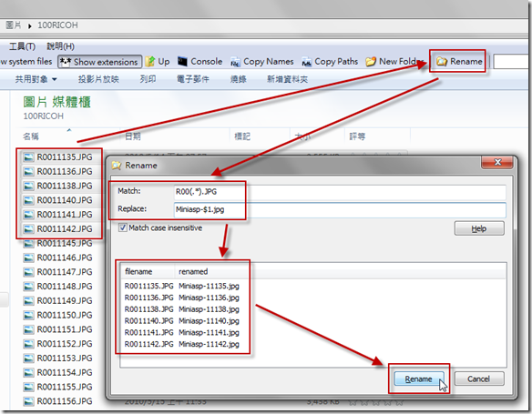Image resolution: width=532 pixels, height=414 pixels.
Task: Click 列印 in command bar
Action: (148, 79)
